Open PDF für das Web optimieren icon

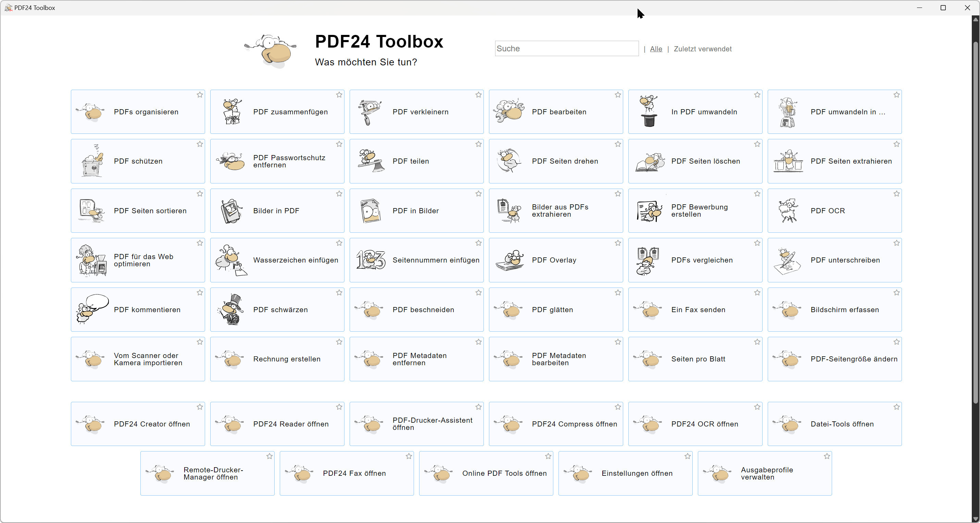pos(91,260)
